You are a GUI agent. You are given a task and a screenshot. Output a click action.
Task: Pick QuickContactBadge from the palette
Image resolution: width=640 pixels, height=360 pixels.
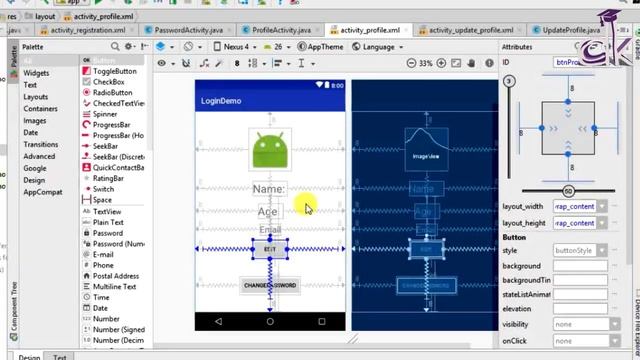point(113,167)
